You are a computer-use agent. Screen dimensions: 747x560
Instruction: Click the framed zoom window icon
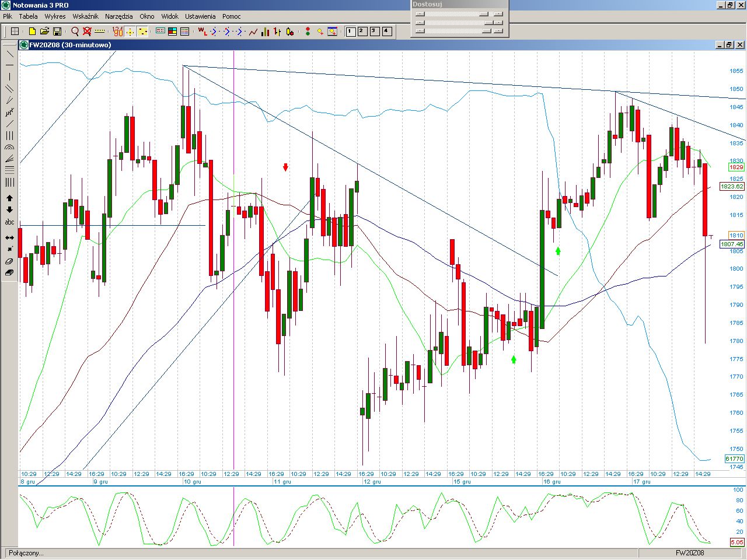[x=333, y=32]
